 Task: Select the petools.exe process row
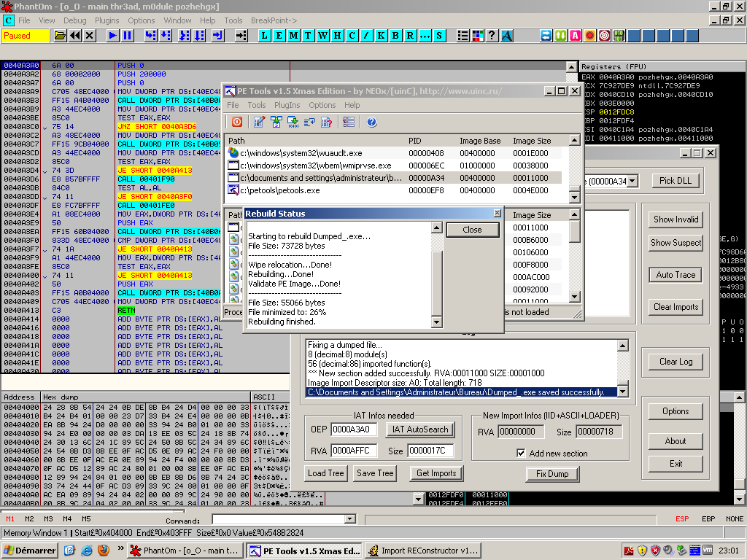279,190
